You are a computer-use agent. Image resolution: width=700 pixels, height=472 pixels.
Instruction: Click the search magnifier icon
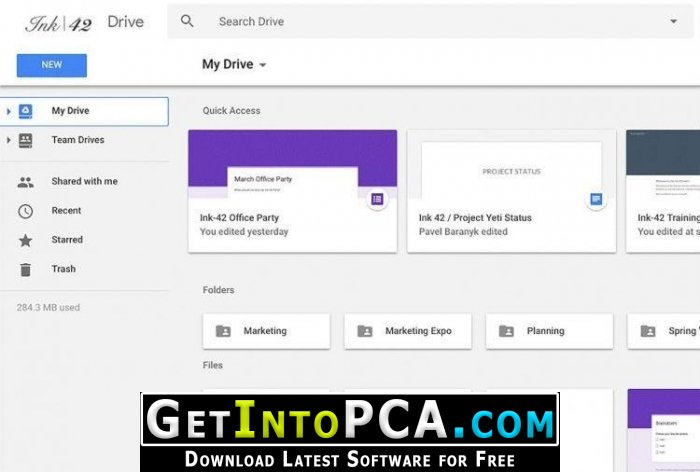(x=187, y=21)
